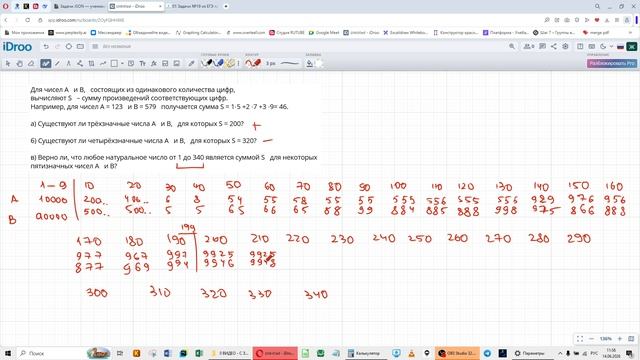Open the board pages menu icon
The image size is (640, 360).
(x=95, y=47)
